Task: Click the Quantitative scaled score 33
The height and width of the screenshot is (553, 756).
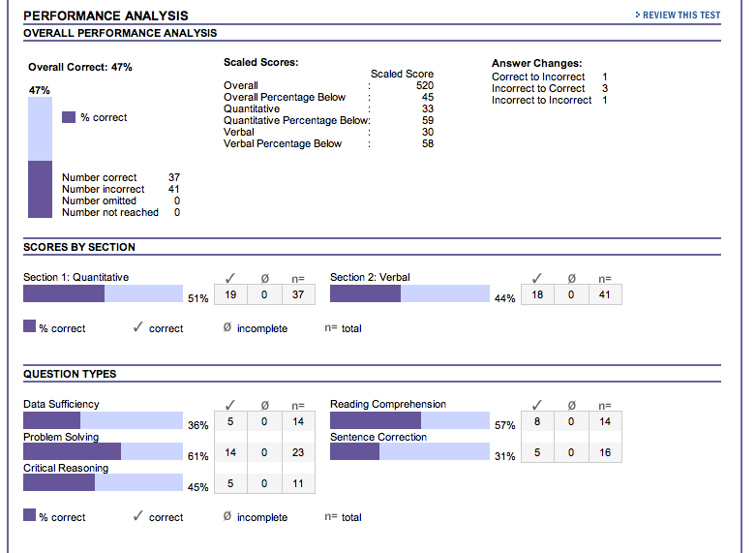Action: point(428,108)
